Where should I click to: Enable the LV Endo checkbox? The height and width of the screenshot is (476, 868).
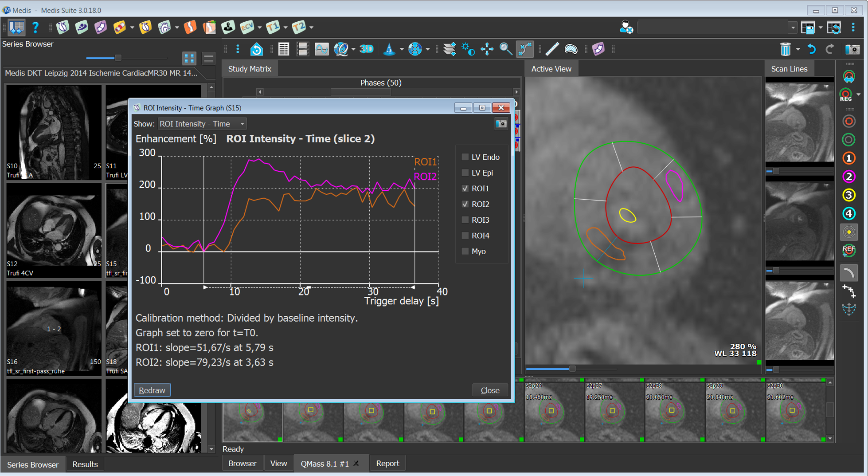[465, 157]
